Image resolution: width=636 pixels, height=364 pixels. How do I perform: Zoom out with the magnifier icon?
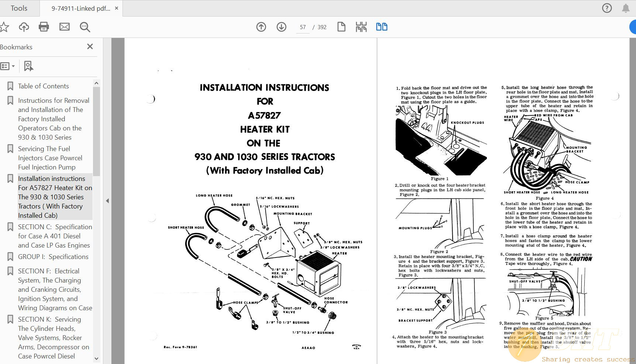(x=84, y=27)
